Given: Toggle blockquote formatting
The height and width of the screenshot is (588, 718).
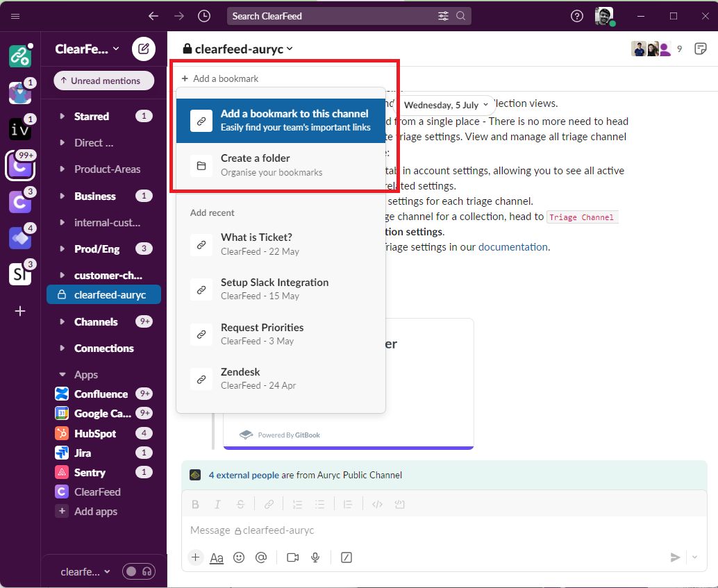Looking at the screenshot, I should click(348, 504).
